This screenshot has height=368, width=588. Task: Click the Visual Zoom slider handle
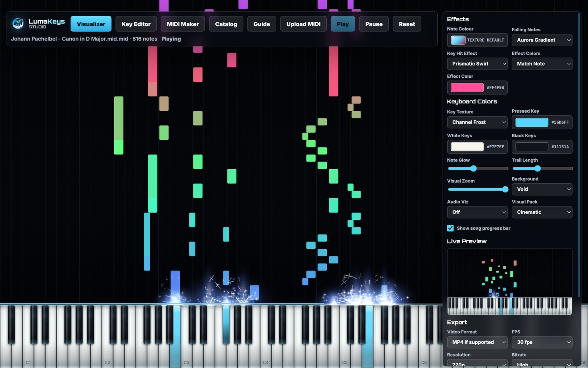[x=505, y=189]
